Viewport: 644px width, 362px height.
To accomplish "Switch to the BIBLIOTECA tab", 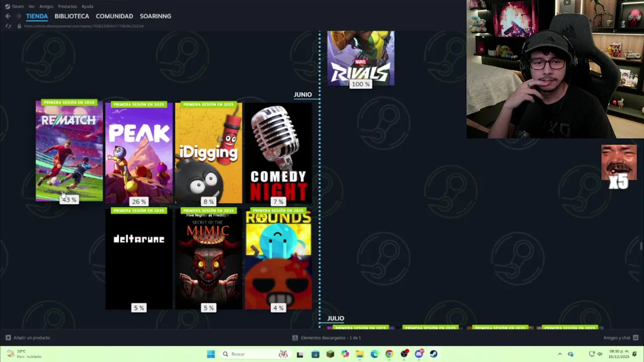I will pos(71,16).
